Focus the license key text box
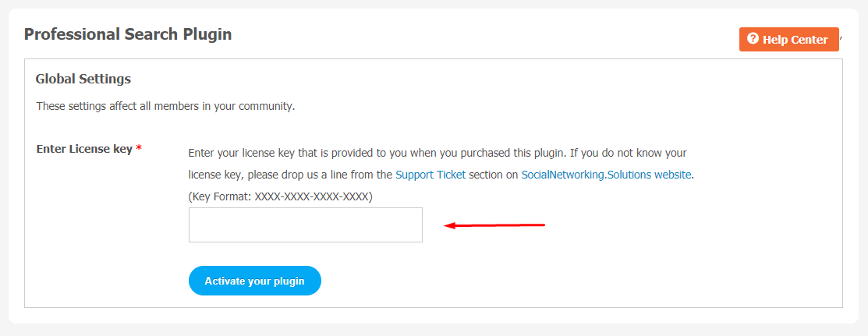The height and width of the screenshot is (336, 868). 306,225
